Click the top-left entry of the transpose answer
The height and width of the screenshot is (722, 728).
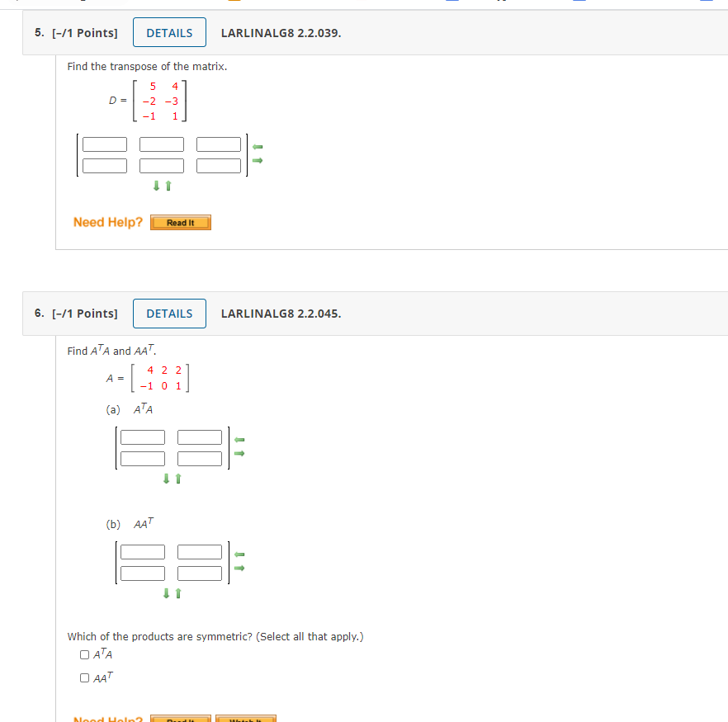coord(103,143)
